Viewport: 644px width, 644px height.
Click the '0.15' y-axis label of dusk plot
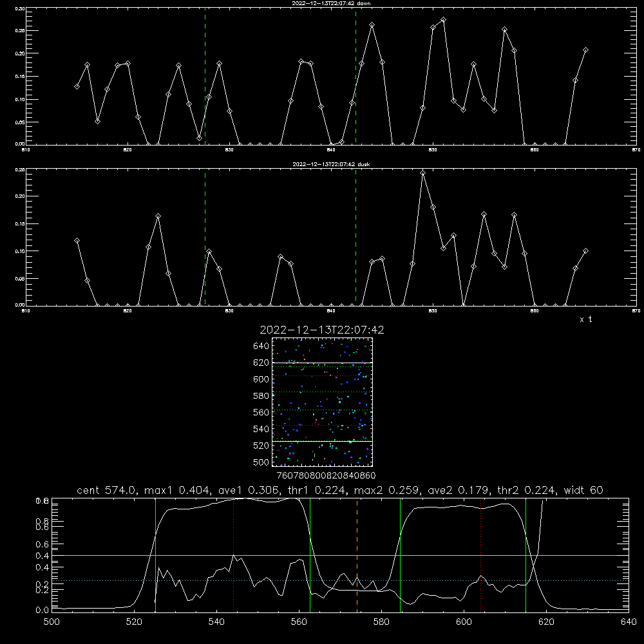tap(20, 224)
